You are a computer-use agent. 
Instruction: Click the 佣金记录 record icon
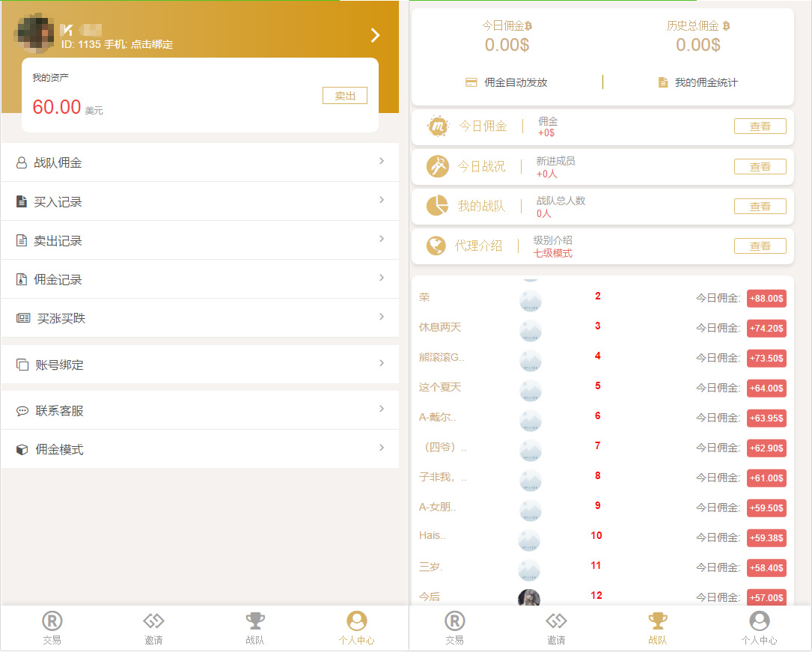(x=20, y=278)
